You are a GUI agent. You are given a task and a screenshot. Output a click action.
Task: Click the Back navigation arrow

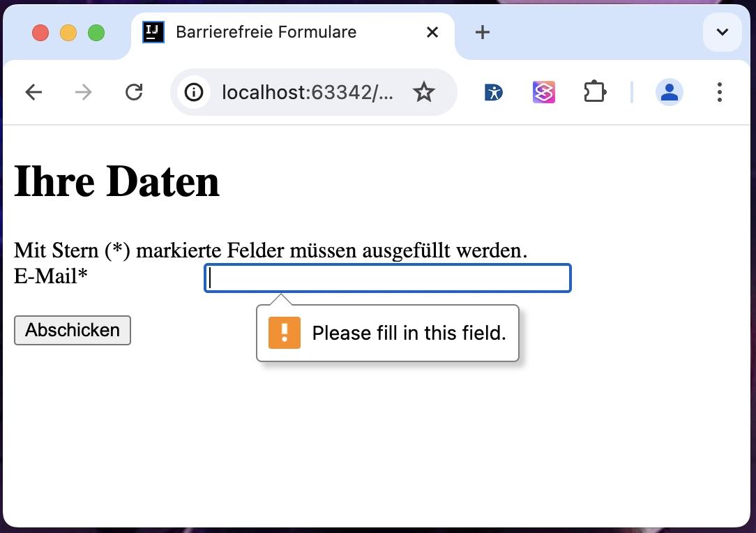tap(33, 92)
